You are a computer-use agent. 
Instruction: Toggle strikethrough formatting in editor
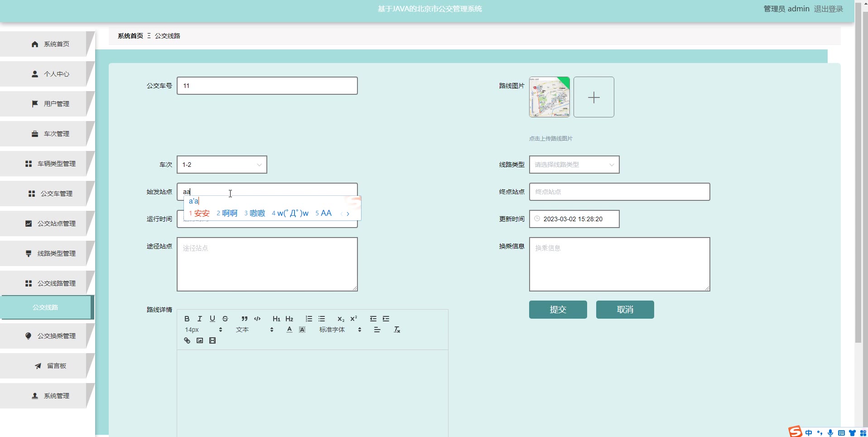pyautogui.click(x=225, y=319)
